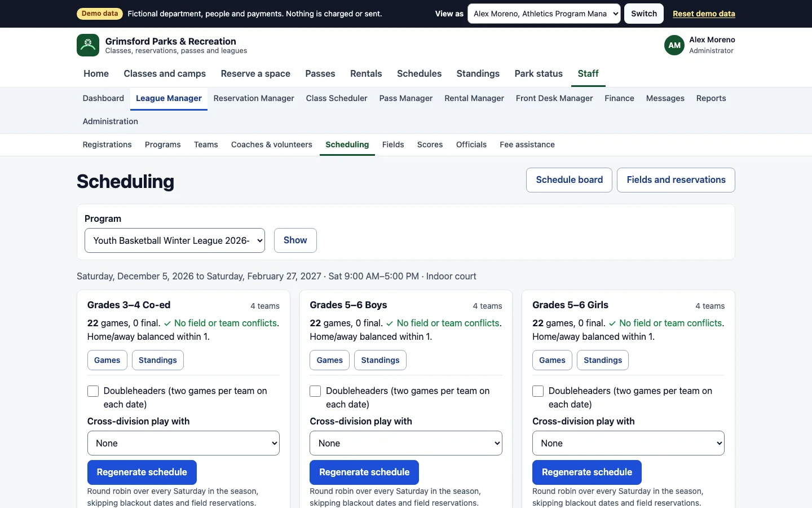Open the Fields sub-tab
This screenshot has height=508, width=812.
pos(393,144)
